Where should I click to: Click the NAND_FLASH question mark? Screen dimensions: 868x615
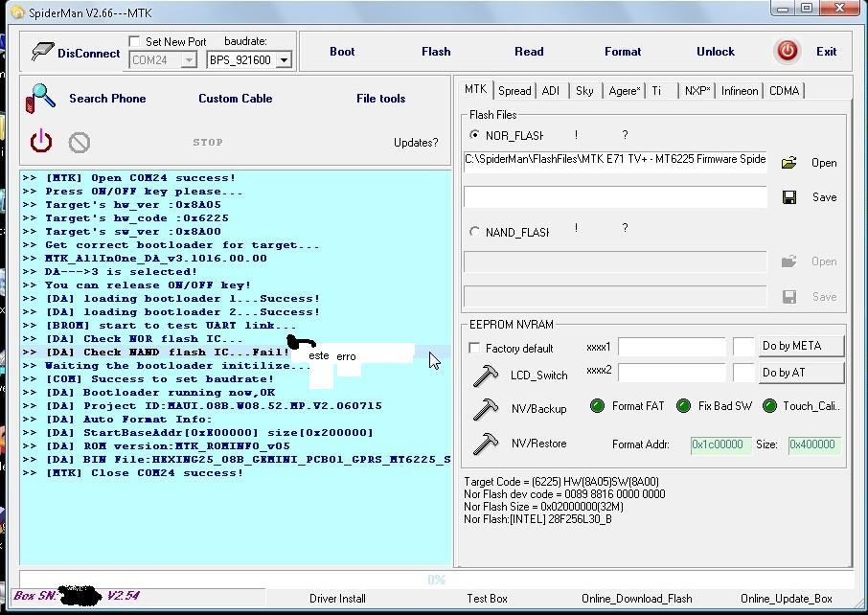(x=625, y=227)
